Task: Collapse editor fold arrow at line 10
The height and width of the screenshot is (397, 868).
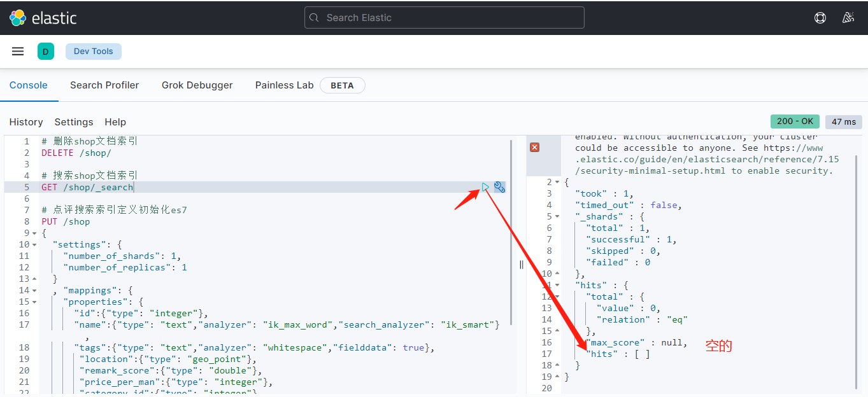Action: pos(34,245)
